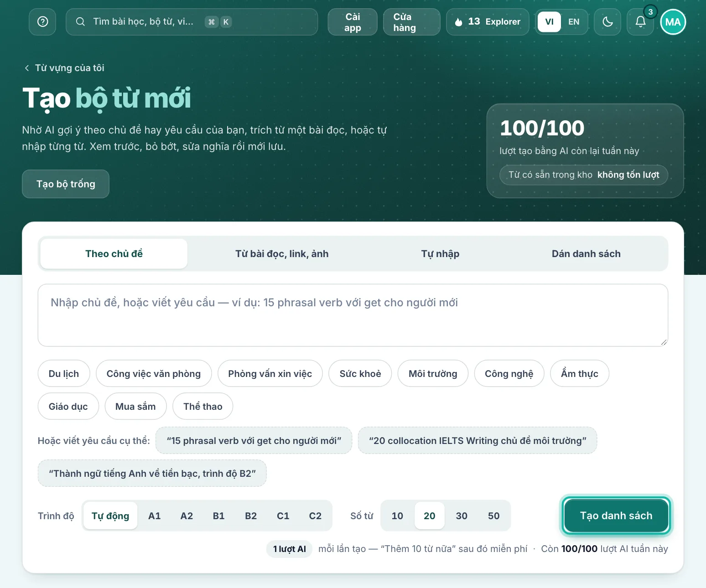Use the 15 phrasal verb example prompt

[x=254, y=441]
